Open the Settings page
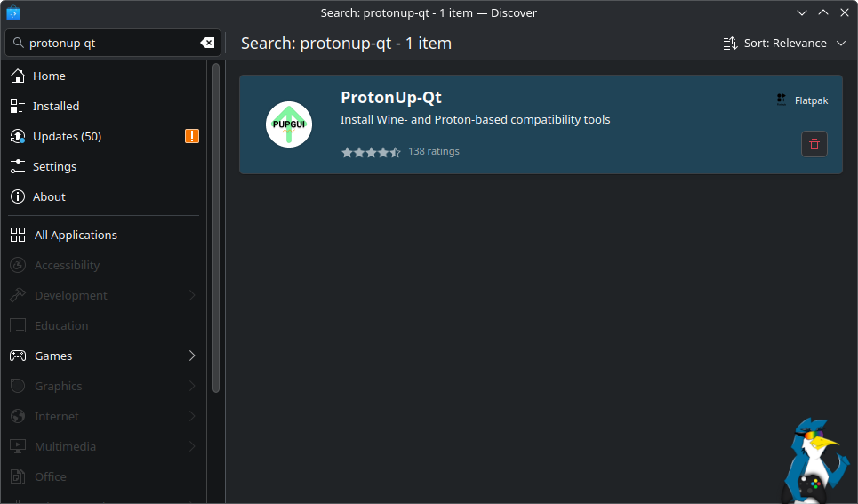858x504 pixels. coord(54,166)
